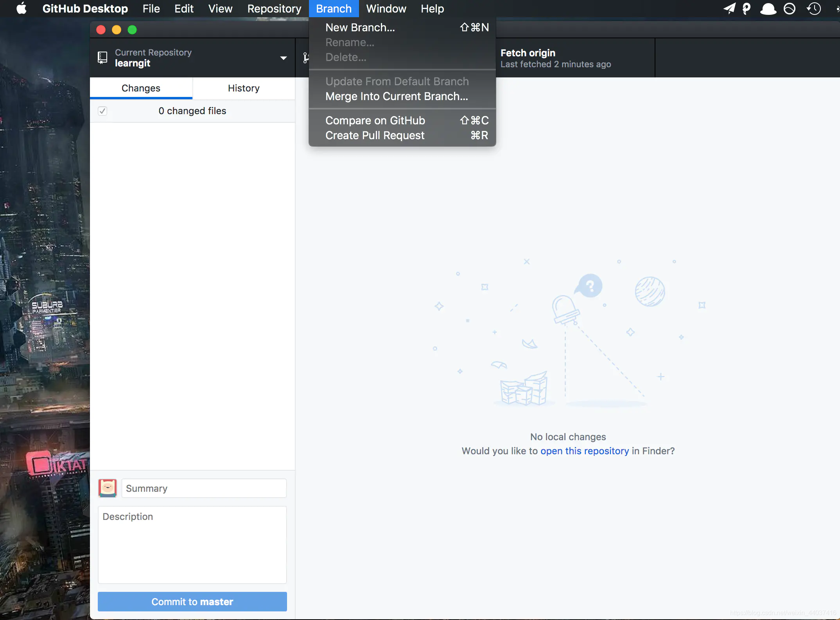Click the branch fork icon in toolbar

(305, 58)
